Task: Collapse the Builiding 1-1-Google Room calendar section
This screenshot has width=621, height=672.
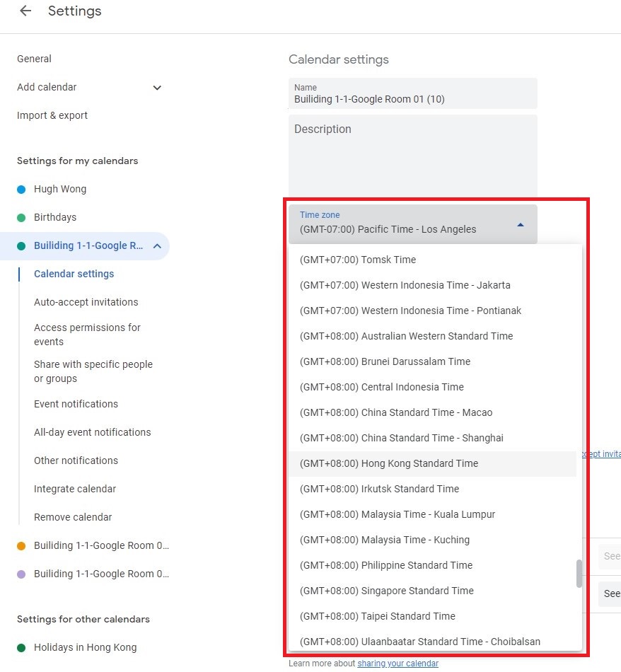Action: click(157, 246)
